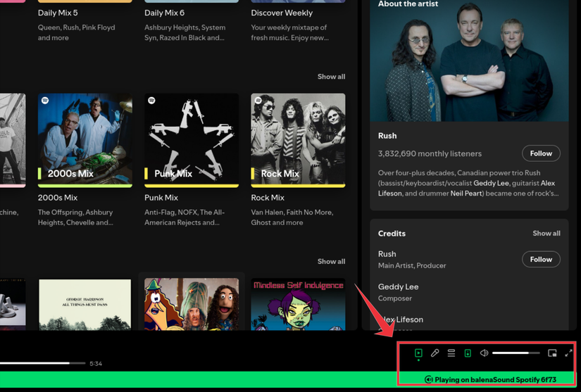Follow the artist Rush in About section
Image resolution: width=581 pixels, height=392 pixels.
tap(541, 153)
